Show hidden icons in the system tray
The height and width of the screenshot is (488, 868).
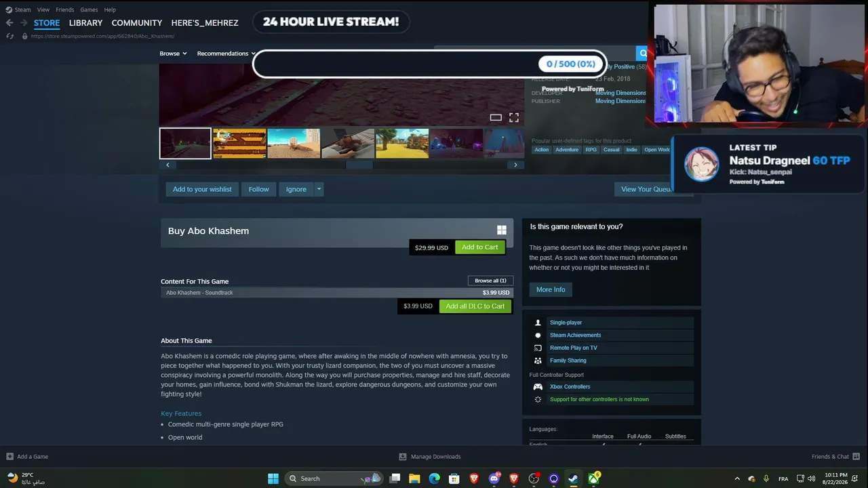pyautogui.click(x=737, y=479)
